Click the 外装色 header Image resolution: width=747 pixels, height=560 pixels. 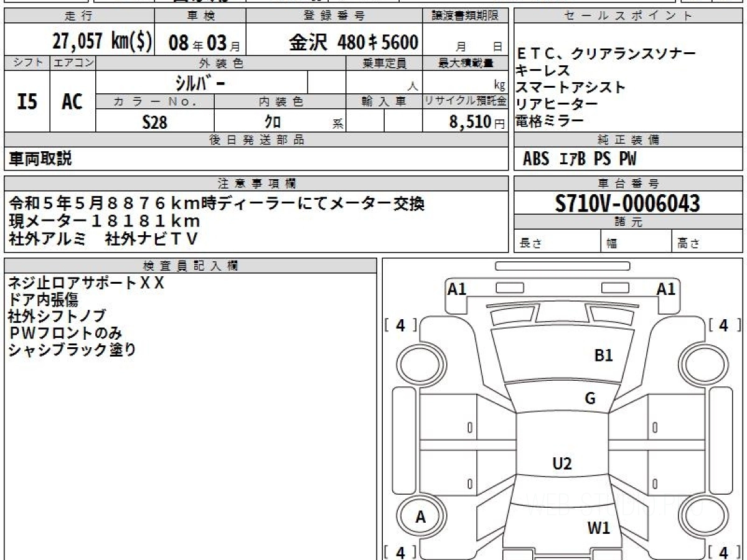click(221, 63)
